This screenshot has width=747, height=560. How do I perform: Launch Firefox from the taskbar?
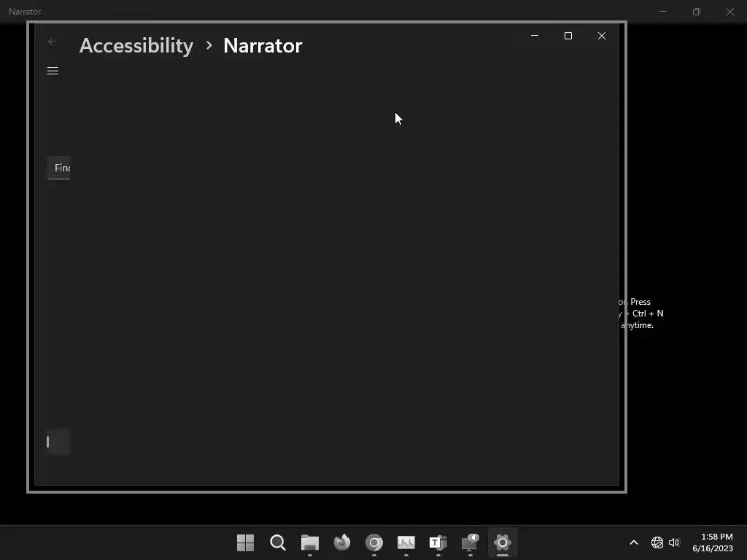(x=342, y=542)
